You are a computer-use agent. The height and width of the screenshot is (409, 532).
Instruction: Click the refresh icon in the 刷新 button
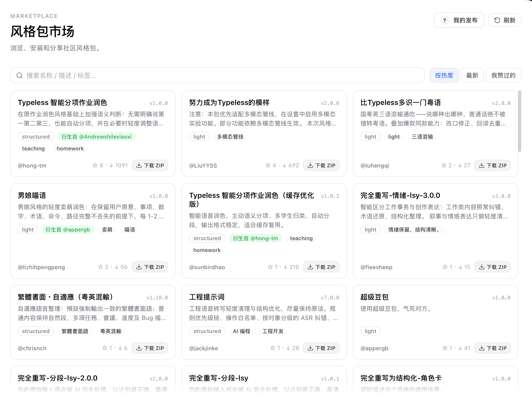pos(497,20)
